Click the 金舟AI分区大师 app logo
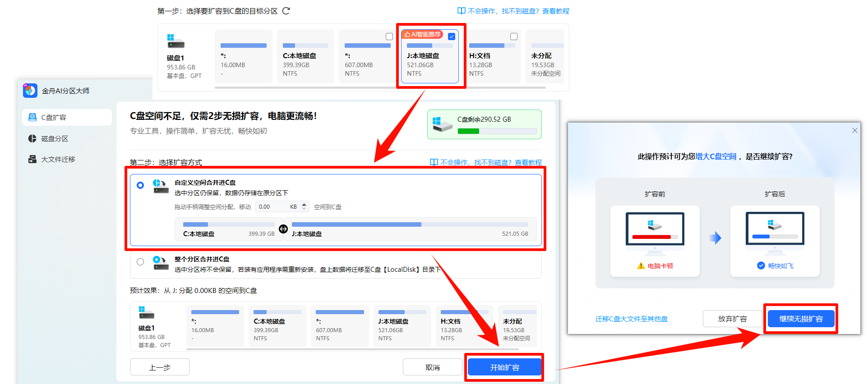Image resolution: width=868 pixels, height=384 pixels. (30, 91)
